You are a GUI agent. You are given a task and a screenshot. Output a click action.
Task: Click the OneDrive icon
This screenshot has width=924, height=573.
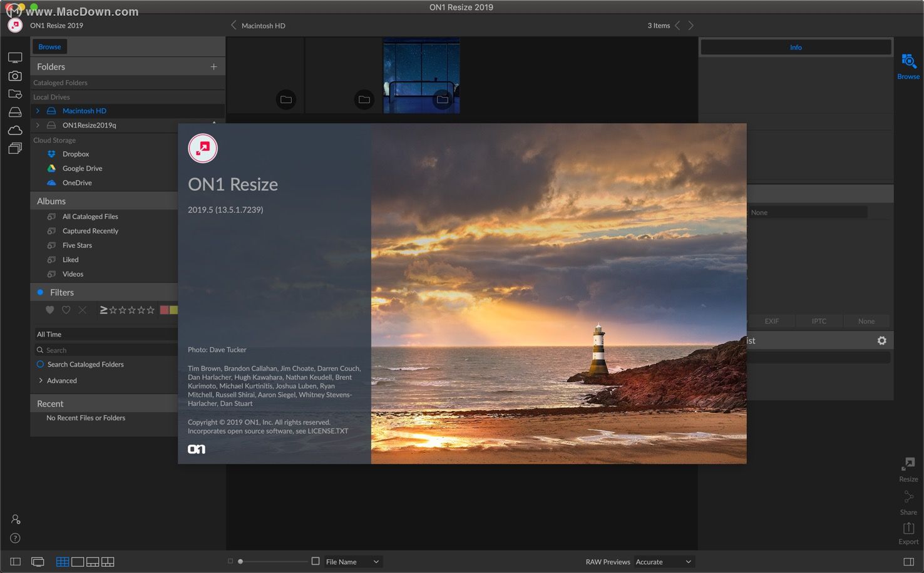point(51,183)
